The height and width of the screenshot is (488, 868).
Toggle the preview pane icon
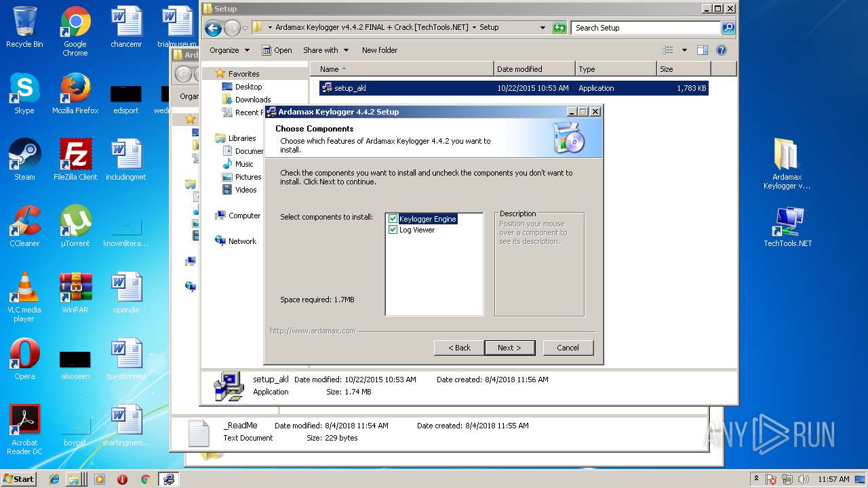pos(703,50)
